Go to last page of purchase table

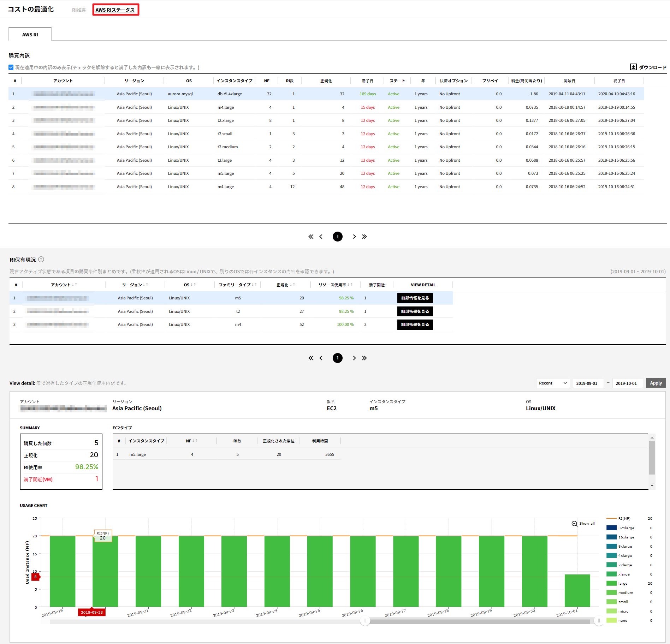coord(364,237)
